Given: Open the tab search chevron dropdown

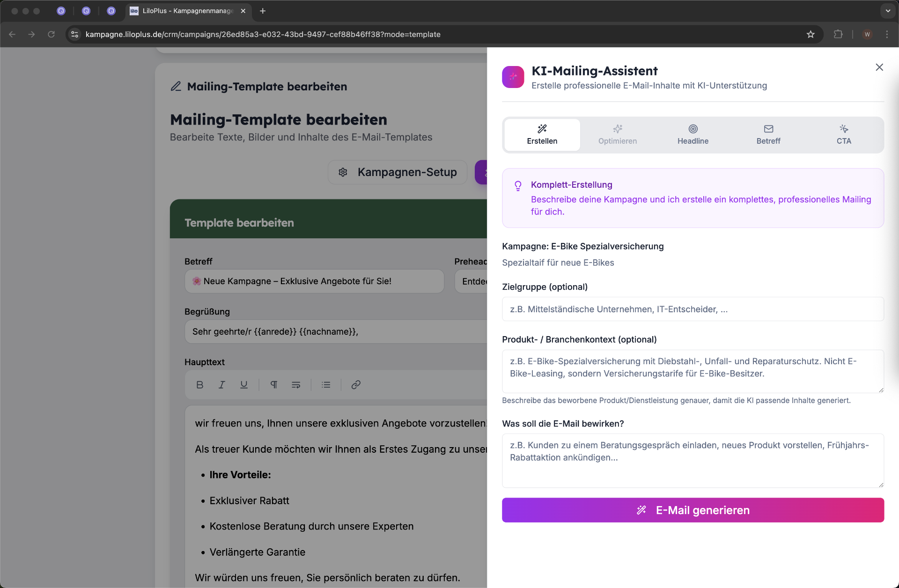Looking at the screenshot, I should pyautogui.click(x=888, y=11).
